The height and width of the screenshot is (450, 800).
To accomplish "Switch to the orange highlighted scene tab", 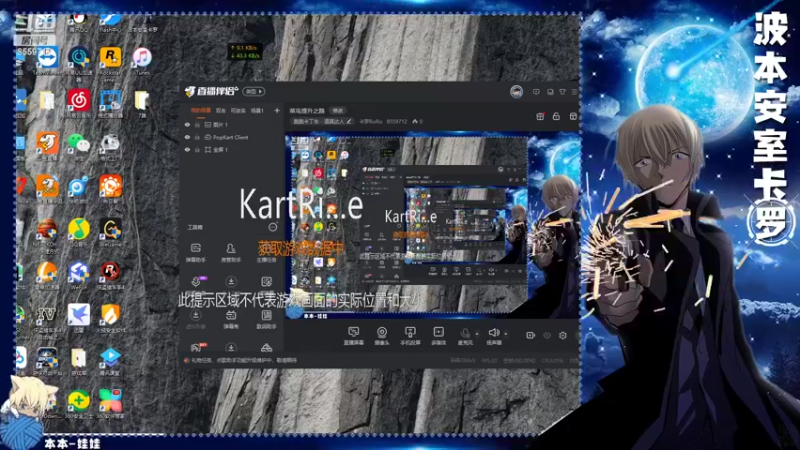I will click(x=201, y=110).
